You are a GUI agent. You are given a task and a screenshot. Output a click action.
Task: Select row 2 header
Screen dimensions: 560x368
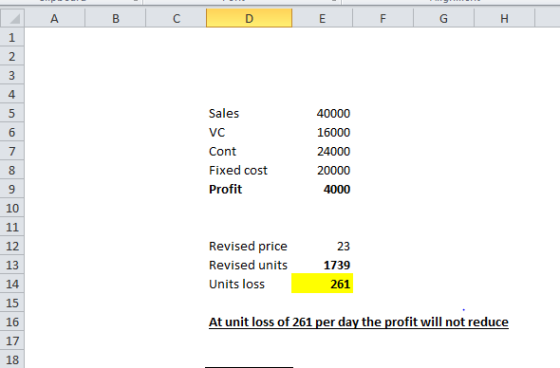[12, 56]
